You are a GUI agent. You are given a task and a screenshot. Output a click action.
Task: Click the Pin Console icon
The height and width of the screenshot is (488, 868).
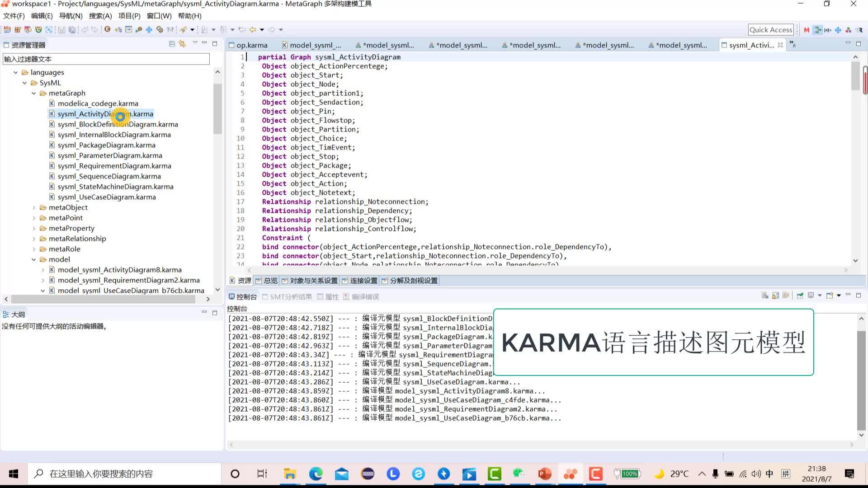(800, 296)
